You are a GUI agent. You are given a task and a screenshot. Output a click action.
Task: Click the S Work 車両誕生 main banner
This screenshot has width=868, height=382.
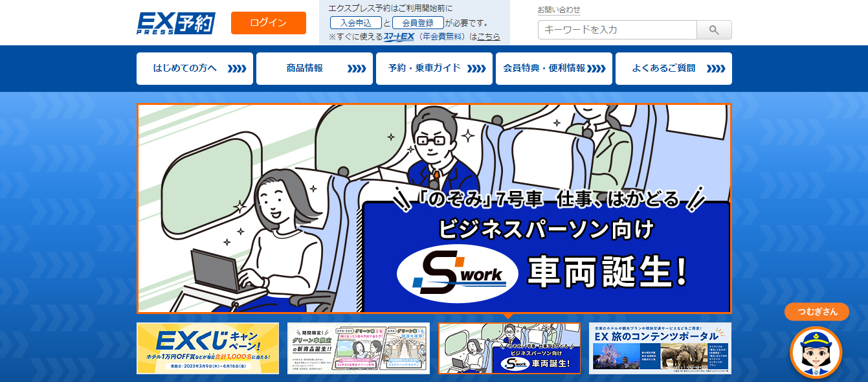432,207
